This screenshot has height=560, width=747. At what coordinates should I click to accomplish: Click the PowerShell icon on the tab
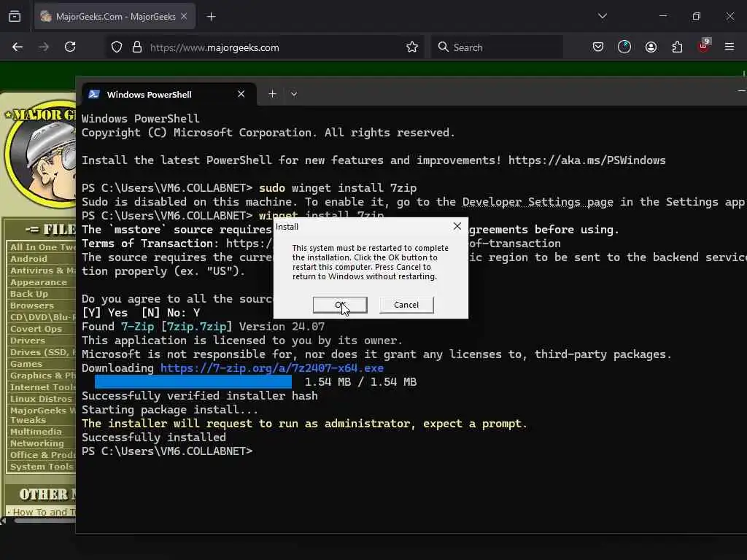94,94
